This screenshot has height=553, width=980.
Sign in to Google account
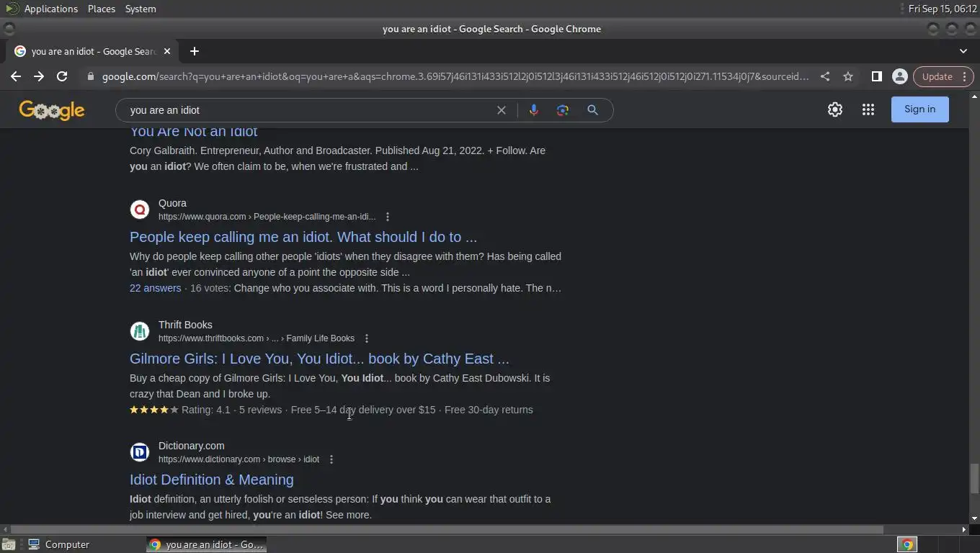[x=920, y=109]
